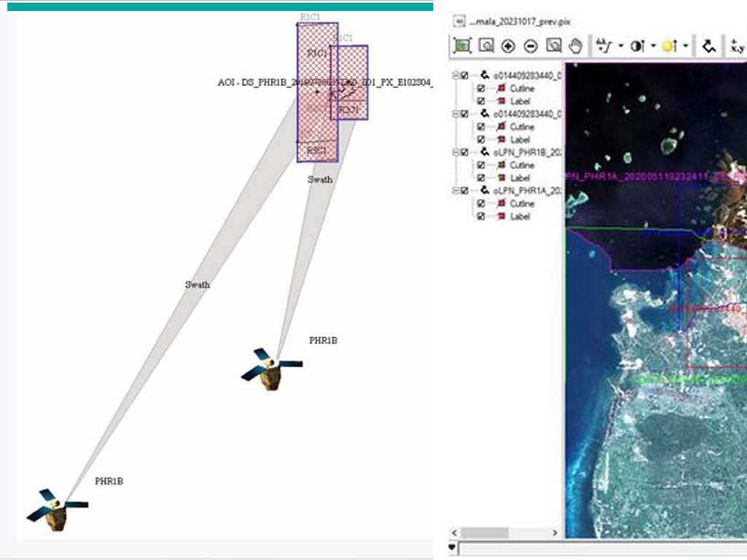Open the enhancement curve dropdown arrow

click(x=620, y=46)
